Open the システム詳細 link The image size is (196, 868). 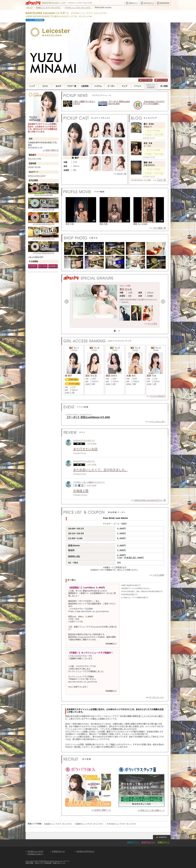[158, 575]
